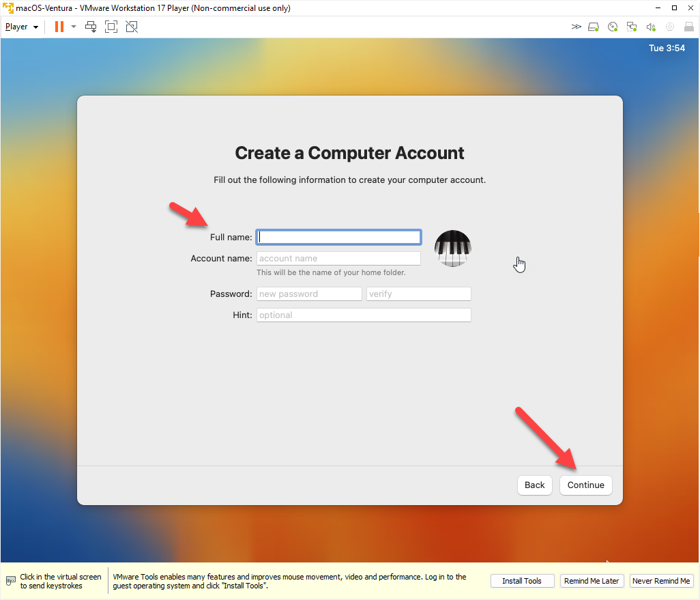
Task: Enter full screen mode
Action: 111,27
